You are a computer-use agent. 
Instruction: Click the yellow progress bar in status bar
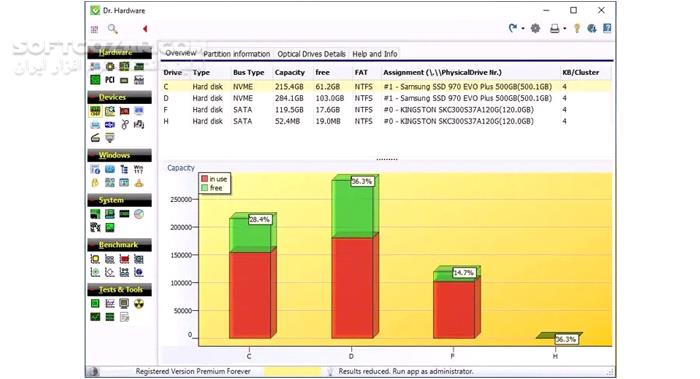click(292, 371)
